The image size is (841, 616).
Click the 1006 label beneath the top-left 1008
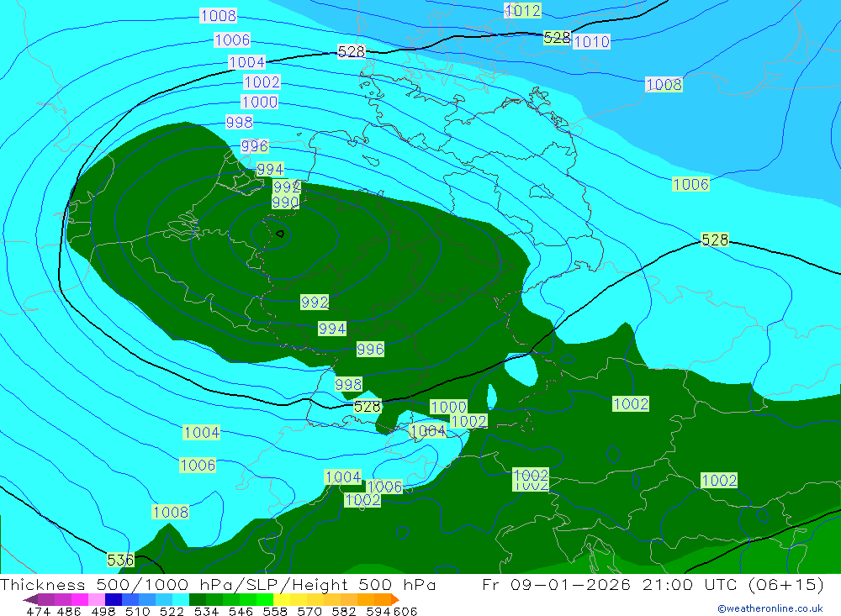coord(232,39)
